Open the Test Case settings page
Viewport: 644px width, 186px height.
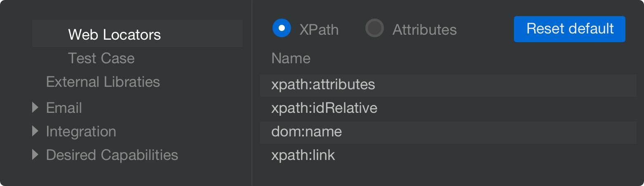click(101, 58)
